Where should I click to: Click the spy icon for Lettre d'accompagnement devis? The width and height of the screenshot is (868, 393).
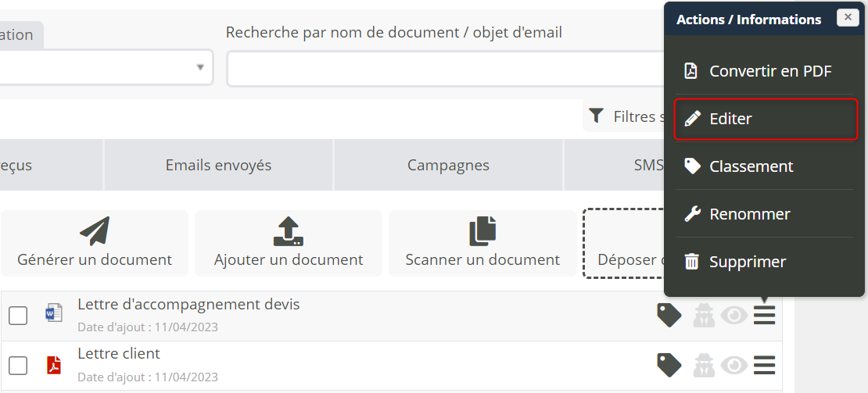pos(704,315)
